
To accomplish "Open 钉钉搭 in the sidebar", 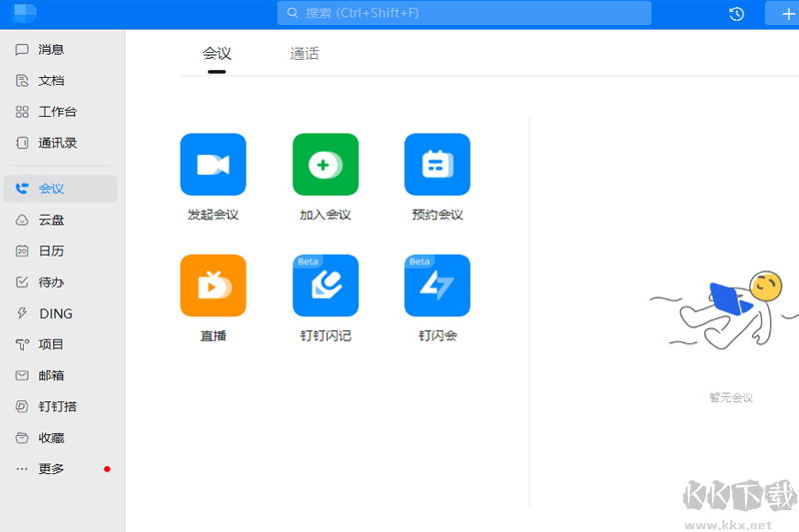I will click(60, 407).
